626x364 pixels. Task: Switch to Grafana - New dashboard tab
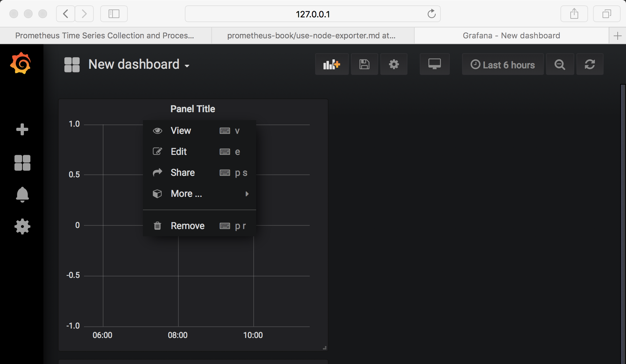(x=512, y=35)
